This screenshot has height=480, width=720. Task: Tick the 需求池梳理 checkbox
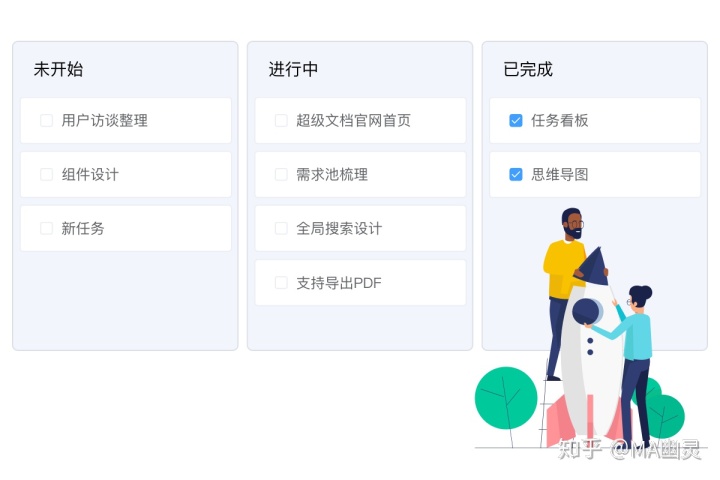click(x=281, y=175)
